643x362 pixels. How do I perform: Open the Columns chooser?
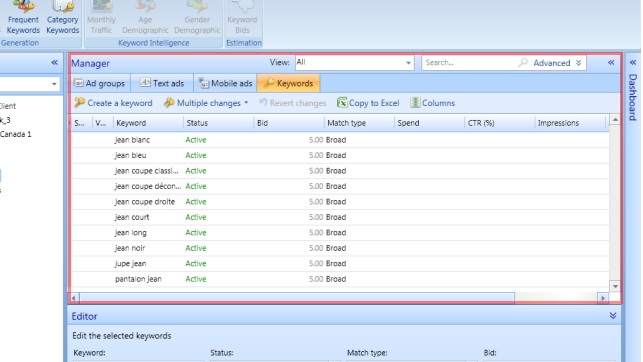click(432, 103)
